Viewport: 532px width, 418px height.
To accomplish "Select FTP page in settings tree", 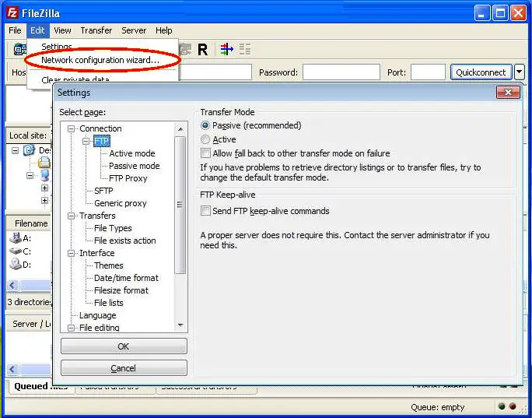I will click(102, 141).
